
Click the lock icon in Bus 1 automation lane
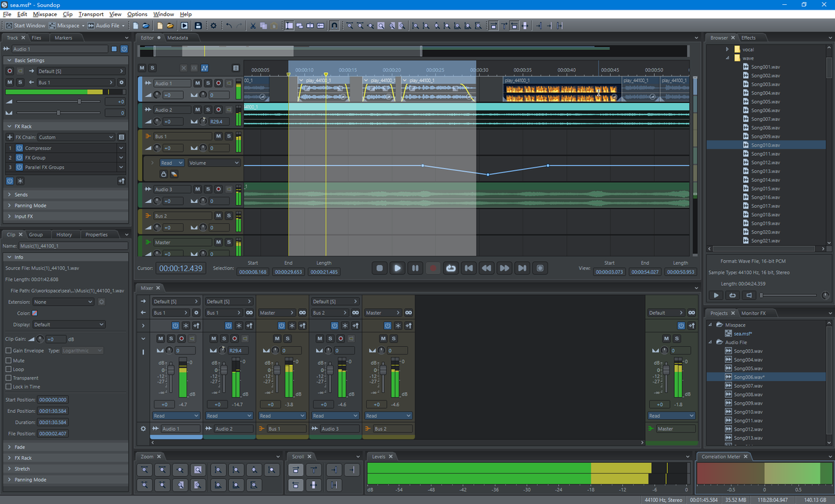(164, 174)
